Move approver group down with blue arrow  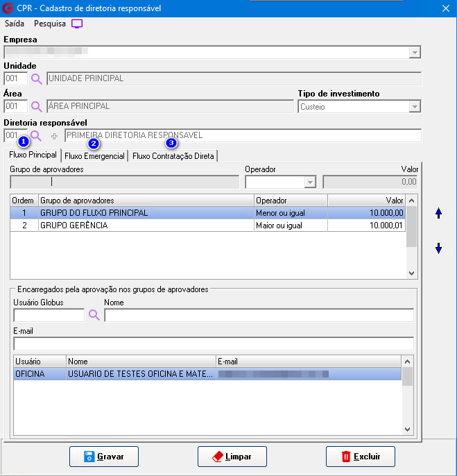pos(438,248)
